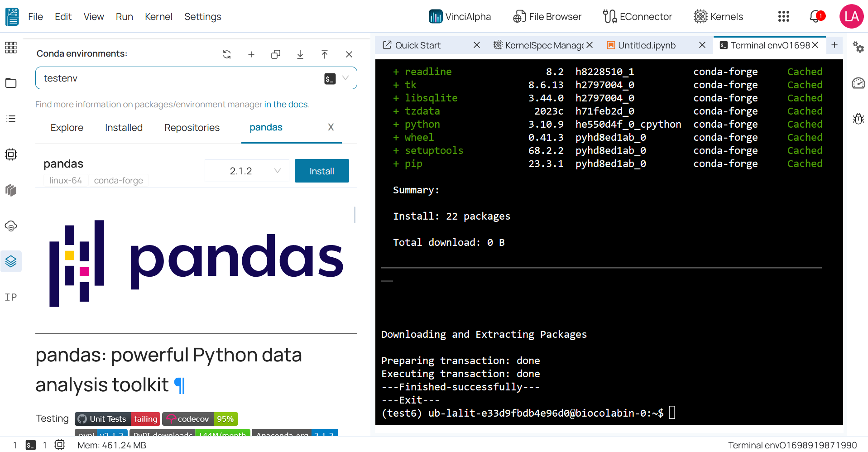Open the VinciAlpha app
868x452 pixels.
tap(460, 17)
